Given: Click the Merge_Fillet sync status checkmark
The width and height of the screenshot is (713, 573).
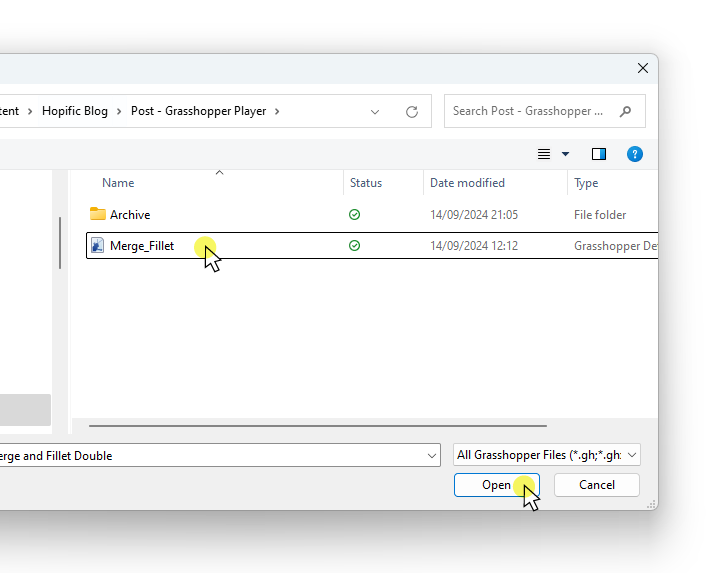Looking at the screenshot, I should coord(355,246).
